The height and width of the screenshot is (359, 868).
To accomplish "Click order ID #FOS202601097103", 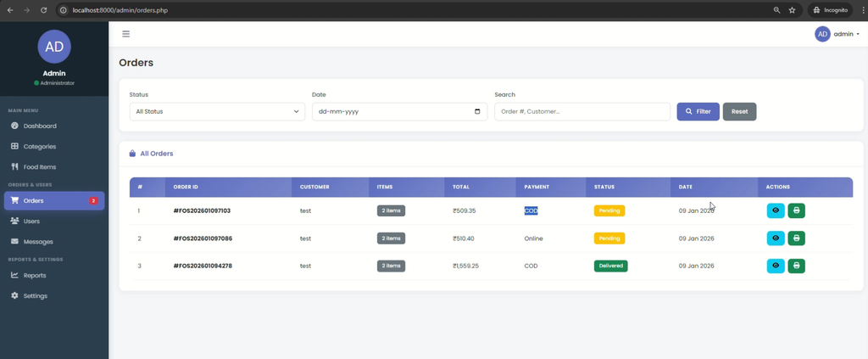I will pos(202,210).
